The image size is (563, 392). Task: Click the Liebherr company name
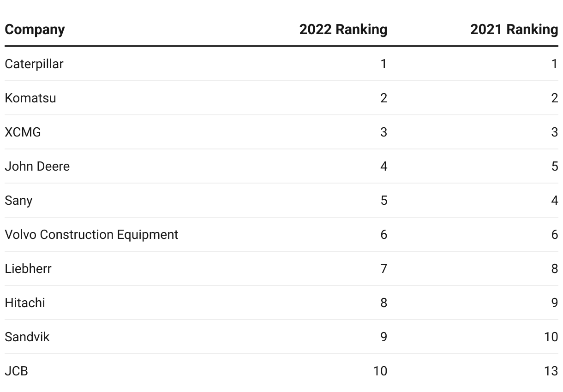tap(28, 268)
